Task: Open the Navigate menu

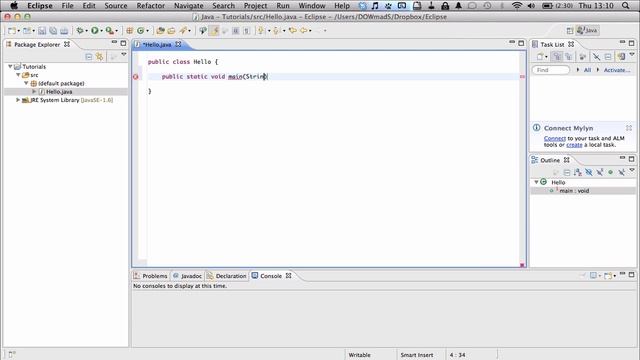Action: [x=189, y=6]
